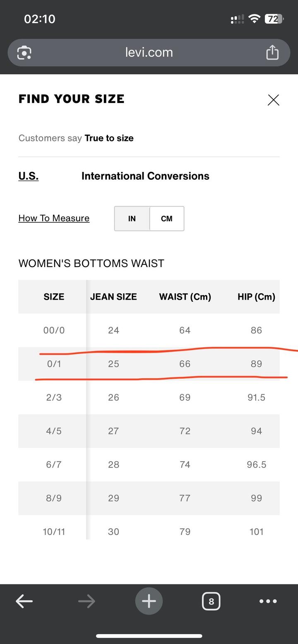
Task: Open a new tab with plus button
Action: pos(149,601)
